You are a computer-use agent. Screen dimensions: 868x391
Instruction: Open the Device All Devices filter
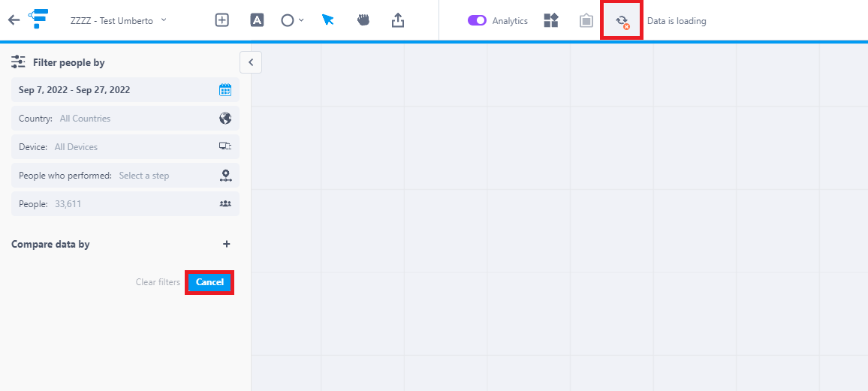click(x=125, y=147)
